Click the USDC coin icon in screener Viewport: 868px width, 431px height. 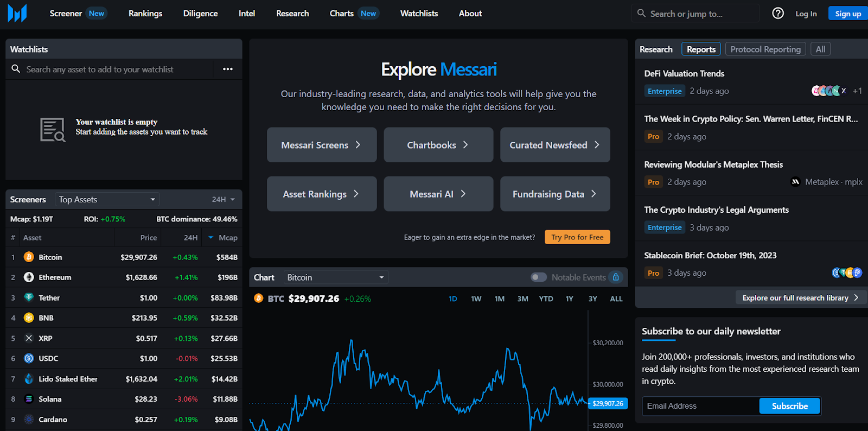pyautogui.click(x=29, y=358)
